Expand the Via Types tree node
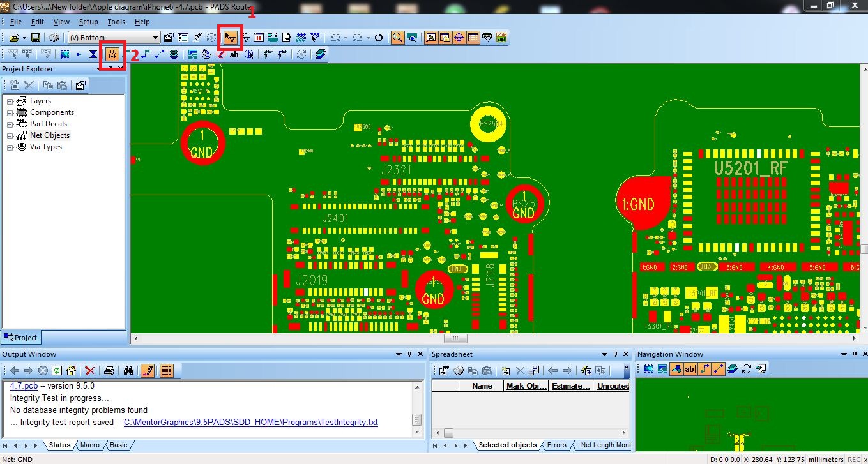The image size is (868, 464). (10, 147)
